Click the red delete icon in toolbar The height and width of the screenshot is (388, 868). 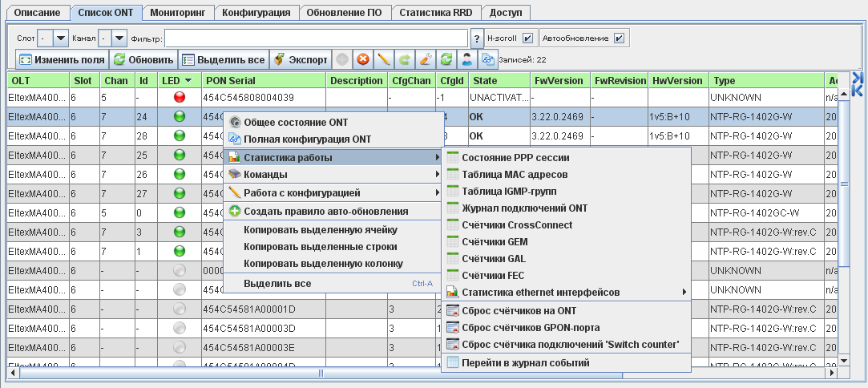[363, 59]
